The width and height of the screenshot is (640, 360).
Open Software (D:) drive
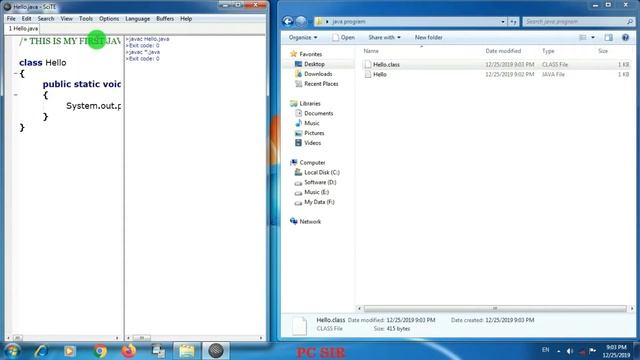[x=316, y=182]
